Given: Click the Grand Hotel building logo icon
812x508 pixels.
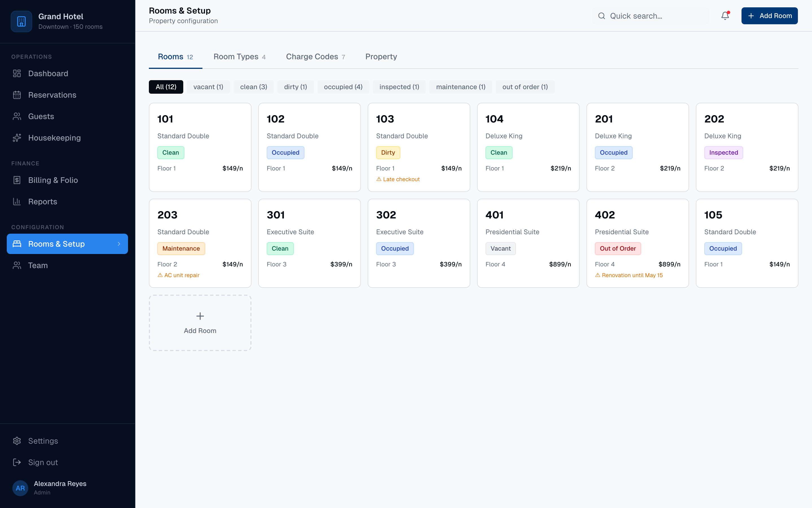Looking at the screenshot, I should click(21, 21).
